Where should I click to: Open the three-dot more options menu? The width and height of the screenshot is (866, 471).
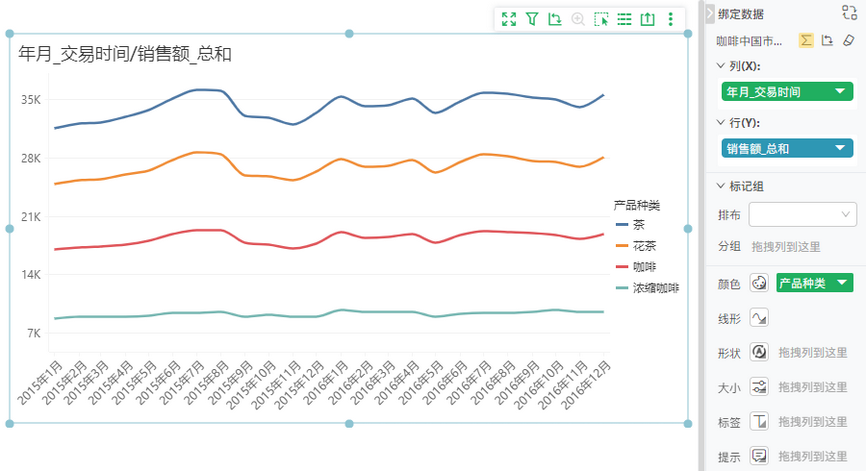(670, 19)
